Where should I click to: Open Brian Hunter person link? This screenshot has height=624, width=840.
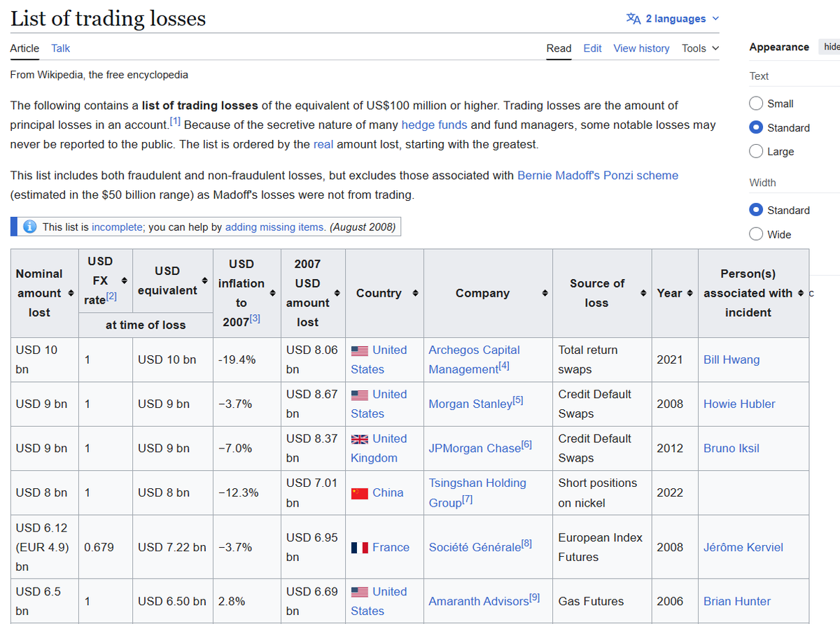tap(737, 601)
